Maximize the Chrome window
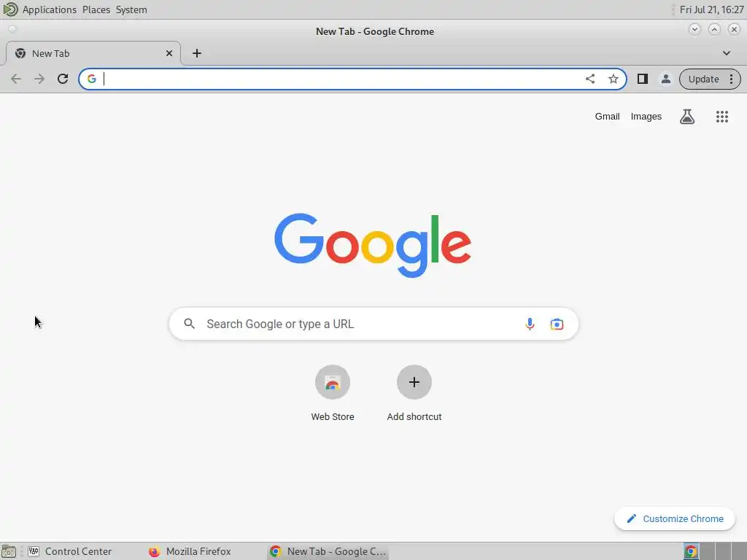Image resolution: width=747 pixels, height=560 pixels. click(714, 29)
